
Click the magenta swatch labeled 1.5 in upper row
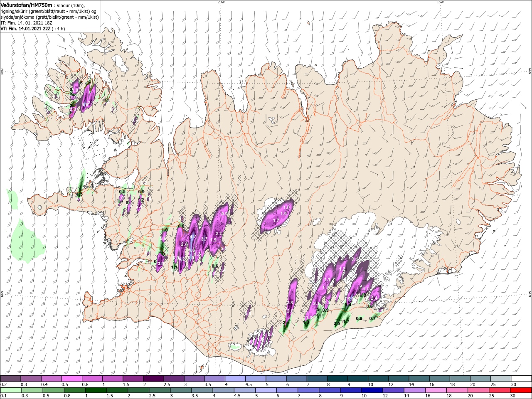133,379
